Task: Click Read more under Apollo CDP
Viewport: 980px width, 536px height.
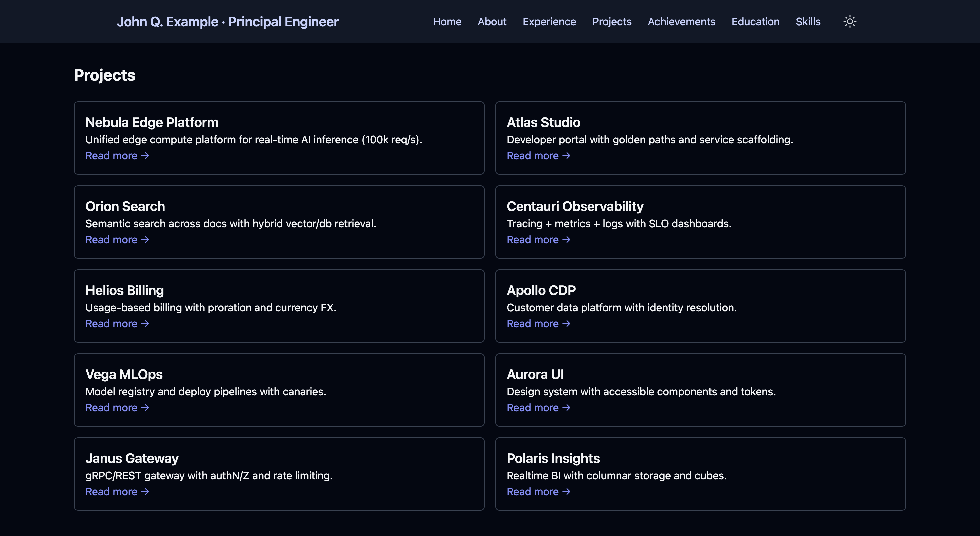Action: (538, 324)
